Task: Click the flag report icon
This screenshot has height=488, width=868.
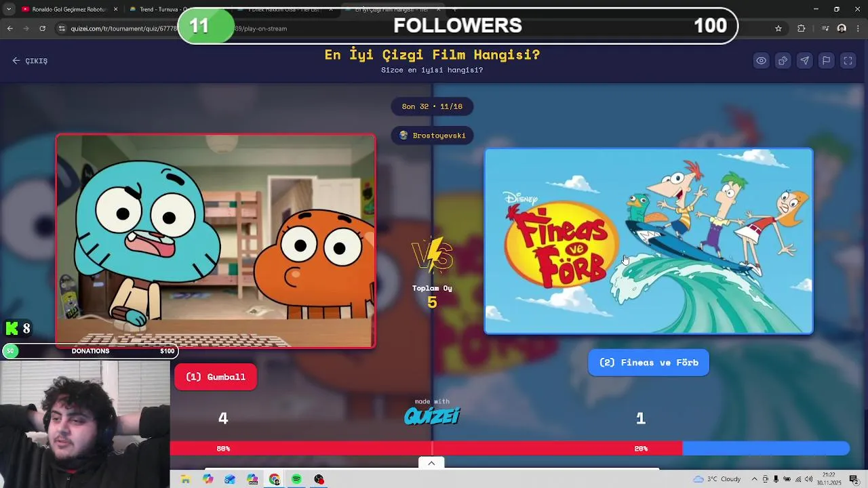Action: tap(827, 61)
